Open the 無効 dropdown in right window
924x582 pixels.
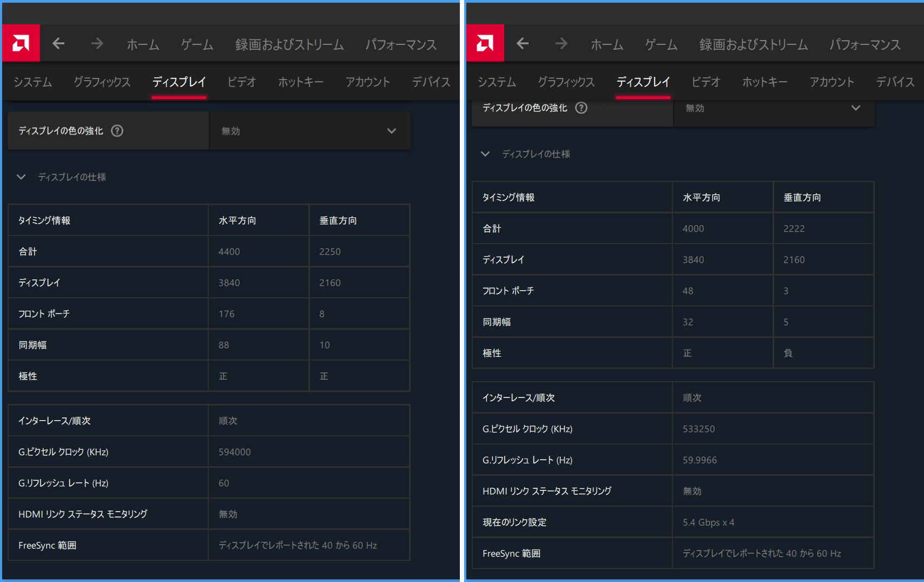[x=774, y=108]
